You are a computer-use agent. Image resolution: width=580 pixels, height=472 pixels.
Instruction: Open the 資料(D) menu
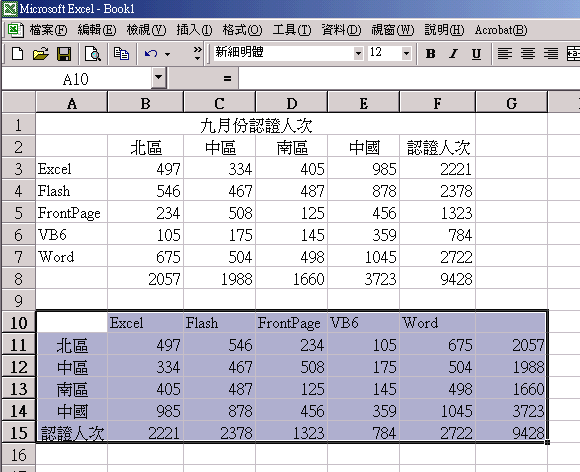(x=341, y=30)
